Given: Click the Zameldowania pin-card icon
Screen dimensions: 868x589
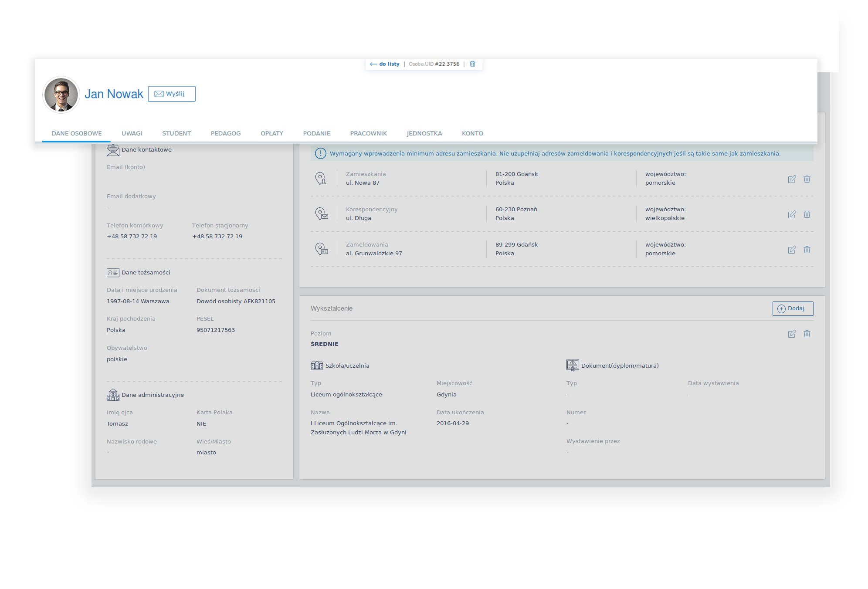Looking at the screenshot, I should (322, 249).
